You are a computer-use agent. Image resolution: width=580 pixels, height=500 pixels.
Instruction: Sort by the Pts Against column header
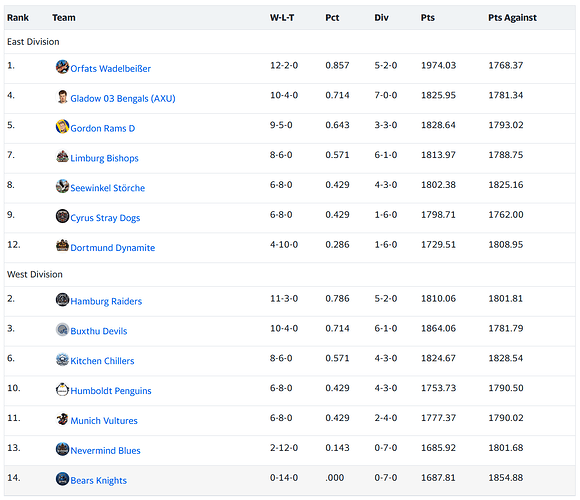tap(512, 18)
